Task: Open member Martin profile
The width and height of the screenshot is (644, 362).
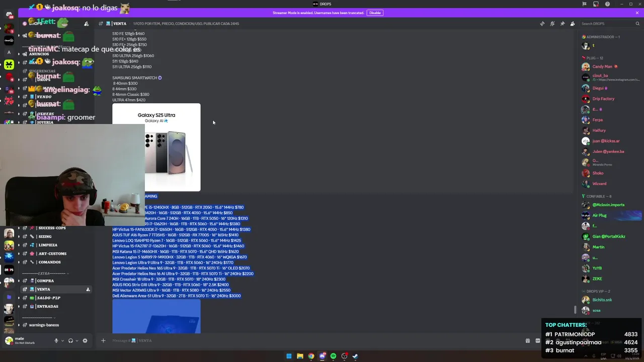Action: pyautogui.click(x=598, y=247)
